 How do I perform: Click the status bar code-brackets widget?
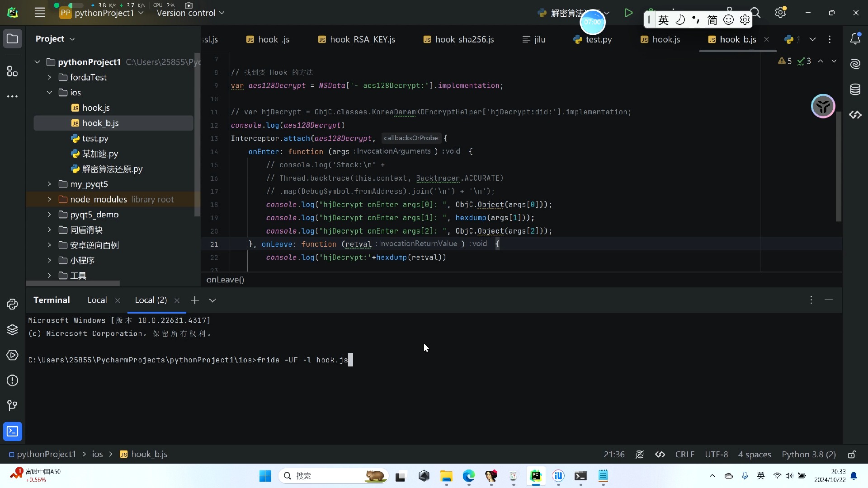pos(660,455)
